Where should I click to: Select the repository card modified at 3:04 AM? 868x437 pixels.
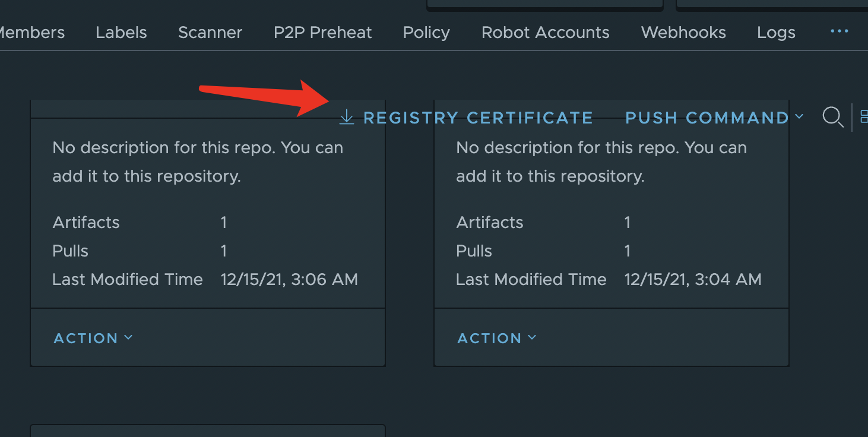[x=611, y=232]
